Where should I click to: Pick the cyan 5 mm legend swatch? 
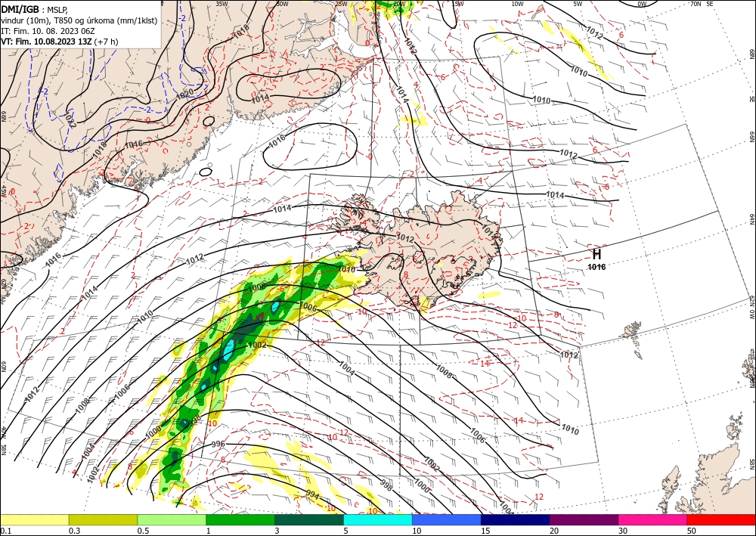(378, 519)
